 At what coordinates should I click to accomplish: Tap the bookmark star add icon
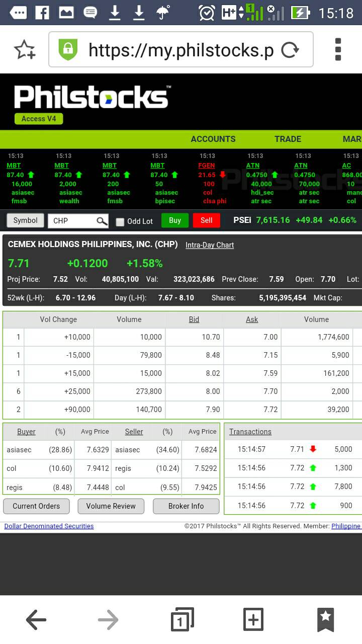click(25, 50)
